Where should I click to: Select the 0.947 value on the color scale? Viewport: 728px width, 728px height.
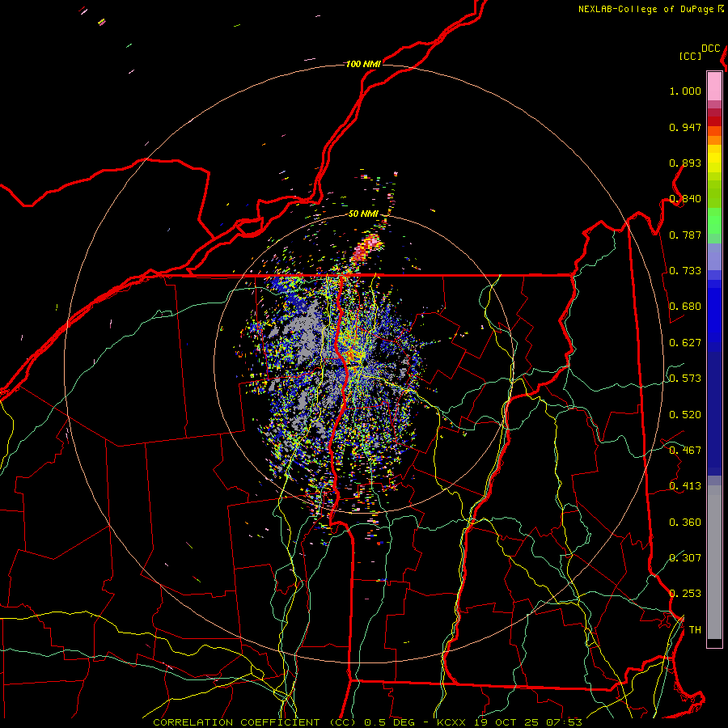(685, 127)
